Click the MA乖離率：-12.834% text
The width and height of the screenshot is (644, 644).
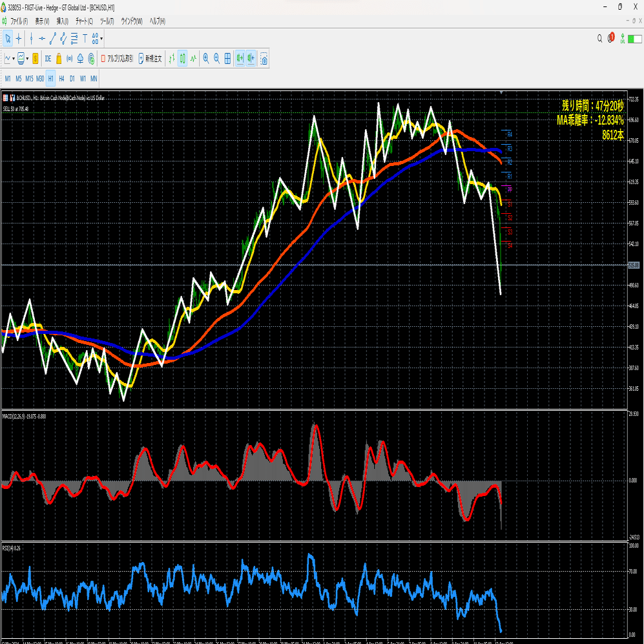click(590, 120)
